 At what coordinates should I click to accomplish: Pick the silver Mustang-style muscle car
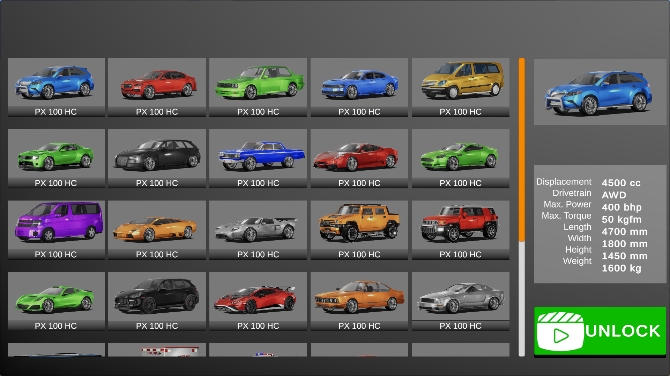coord(461,301)
